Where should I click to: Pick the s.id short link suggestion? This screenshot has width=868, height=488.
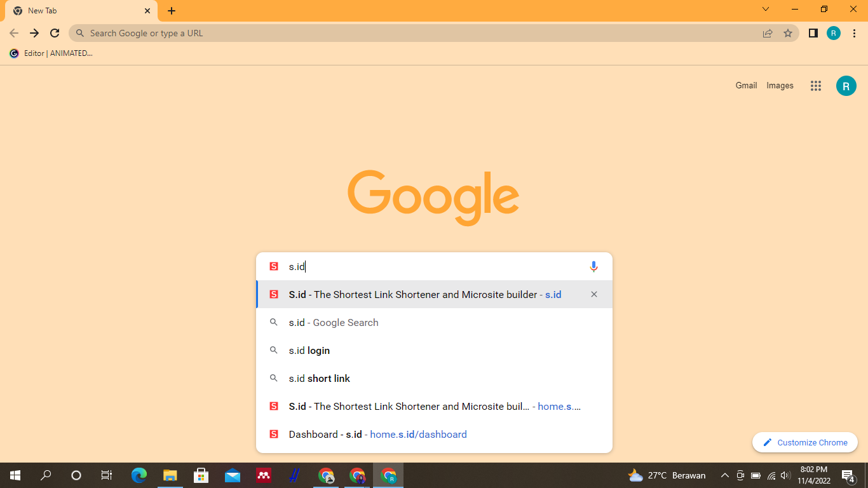(434, 379)
